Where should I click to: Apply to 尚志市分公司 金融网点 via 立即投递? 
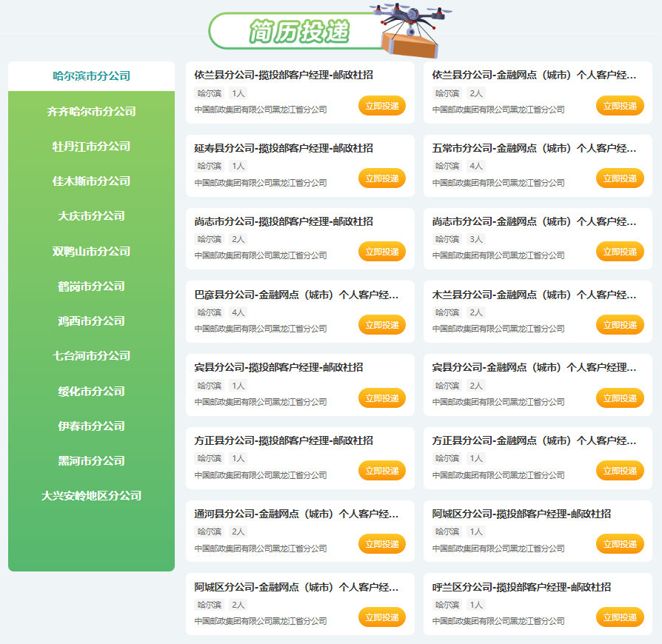click(x=620, y=252)
